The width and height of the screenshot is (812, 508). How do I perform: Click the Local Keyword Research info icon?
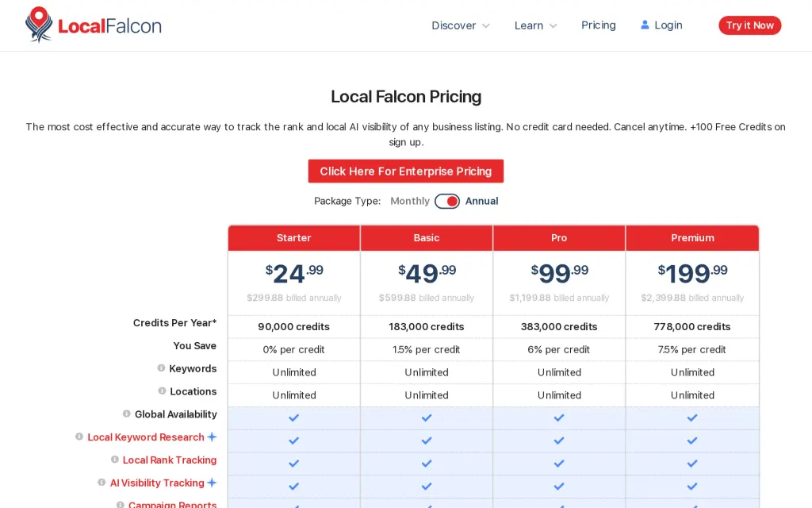[79, 437]
